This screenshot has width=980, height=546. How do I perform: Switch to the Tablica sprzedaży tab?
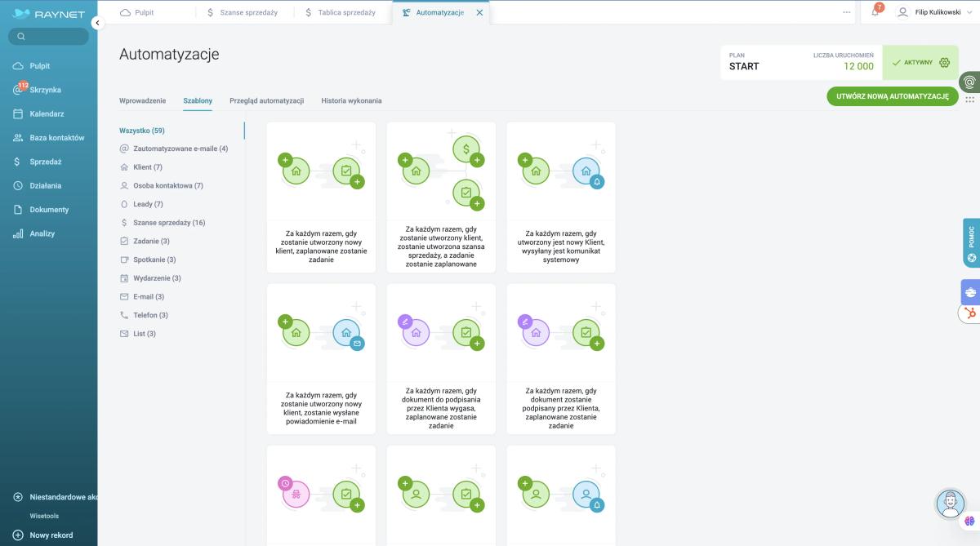click(x=341, y=13)
